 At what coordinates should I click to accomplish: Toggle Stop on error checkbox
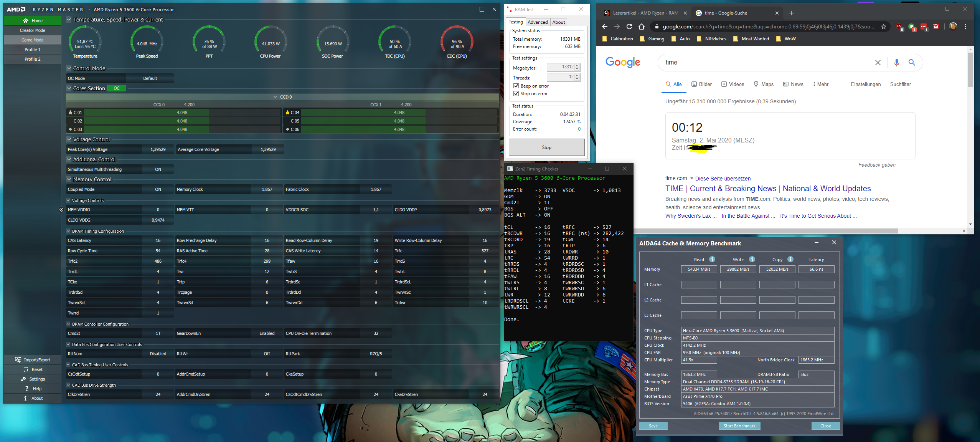[x=516, y=94]
